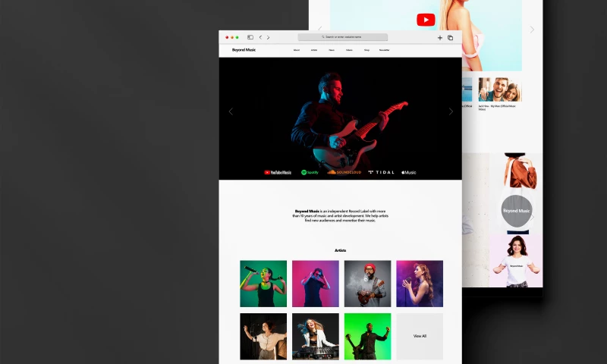Open the artist on pink background
This screenshot has height=364, width=607.
tap(316, 284)
